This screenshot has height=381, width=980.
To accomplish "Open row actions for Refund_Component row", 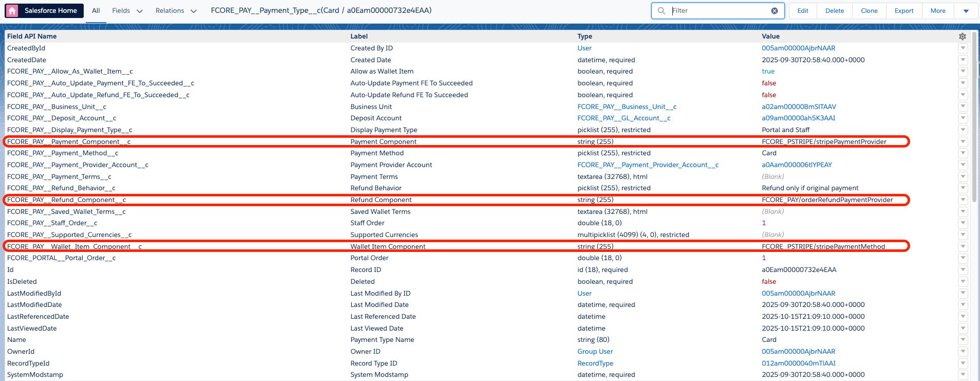I will pos(963,200).
